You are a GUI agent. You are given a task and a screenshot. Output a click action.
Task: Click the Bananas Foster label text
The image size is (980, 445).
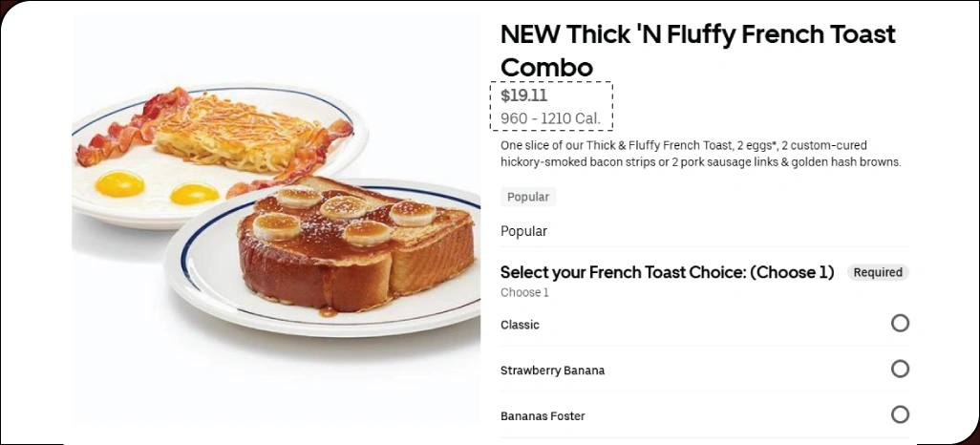pyautogui.click(x=543, y=416)
